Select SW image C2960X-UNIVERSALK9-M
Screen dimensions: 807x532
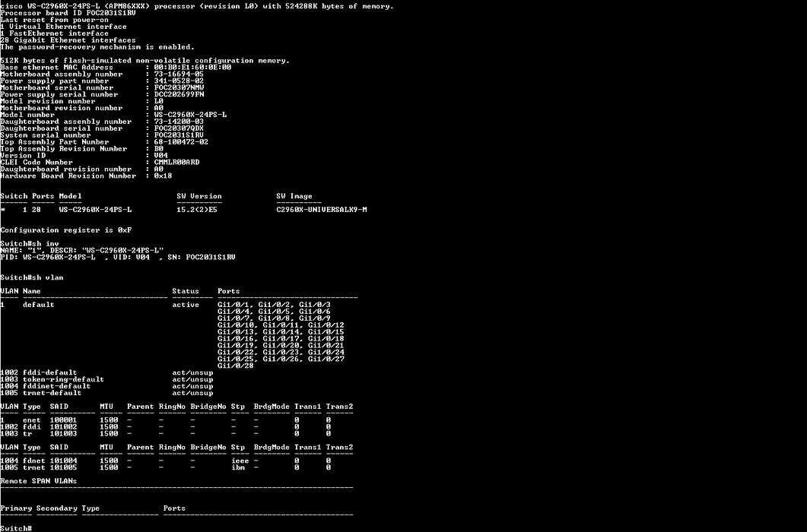[x=322, y=210]
